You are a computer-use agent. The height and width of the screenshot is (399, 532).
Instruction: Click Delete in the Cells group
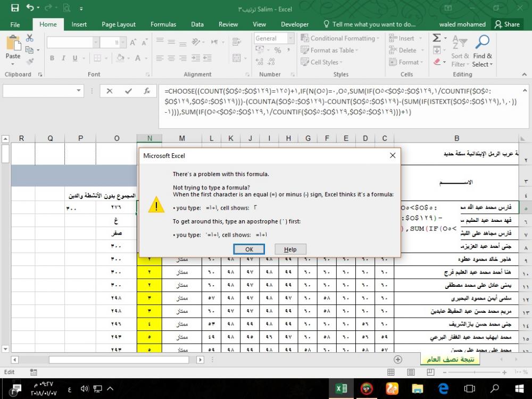tap(406, 50)
